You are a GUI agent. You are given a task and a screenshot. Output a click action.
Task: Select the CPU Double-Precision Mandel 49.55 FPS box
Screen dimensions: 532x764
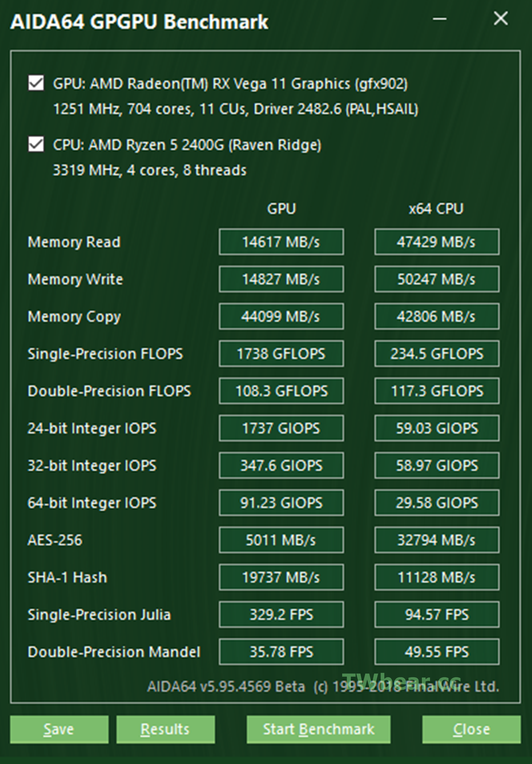(x=437, y=652)
